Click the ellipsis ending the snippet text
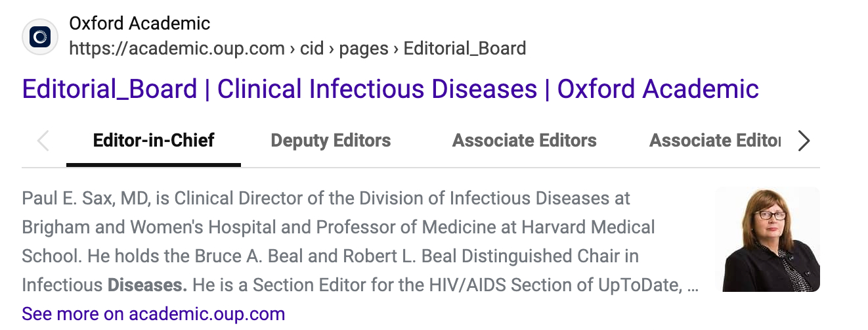 click(692, 285)
